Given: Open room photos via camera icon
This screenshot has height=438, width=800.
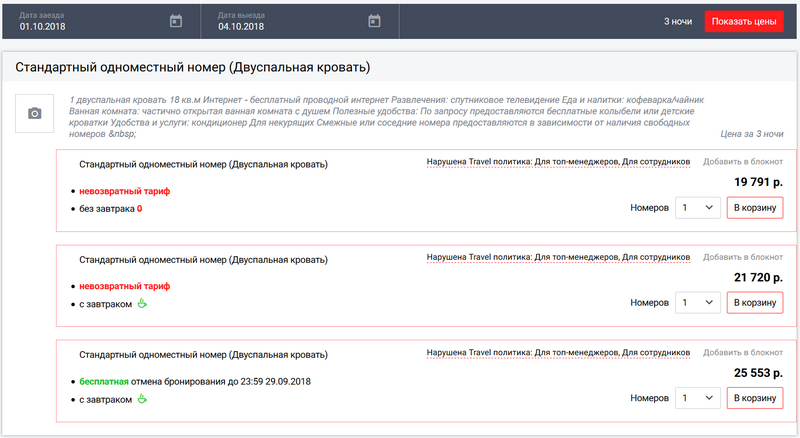Looking at the screenshot, I should pyautogui.click(x=35, y=114).
